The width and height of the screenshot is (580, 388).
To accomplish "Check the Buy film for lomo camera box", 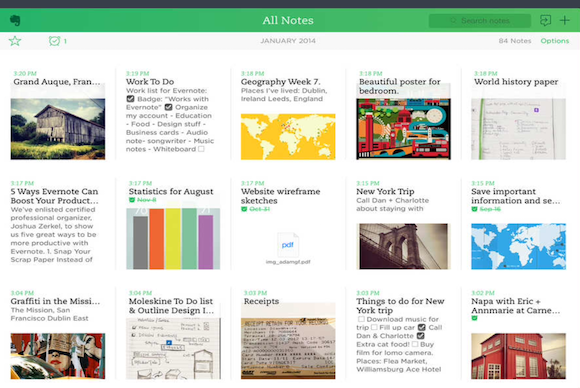I will tap(415, 344).
